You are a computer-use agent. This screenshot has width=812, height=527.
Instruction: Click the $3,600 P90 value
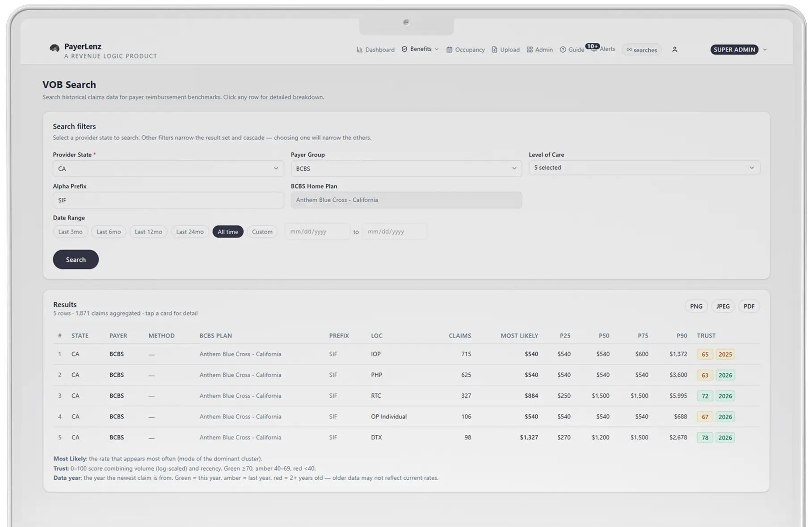coord(678,375)
